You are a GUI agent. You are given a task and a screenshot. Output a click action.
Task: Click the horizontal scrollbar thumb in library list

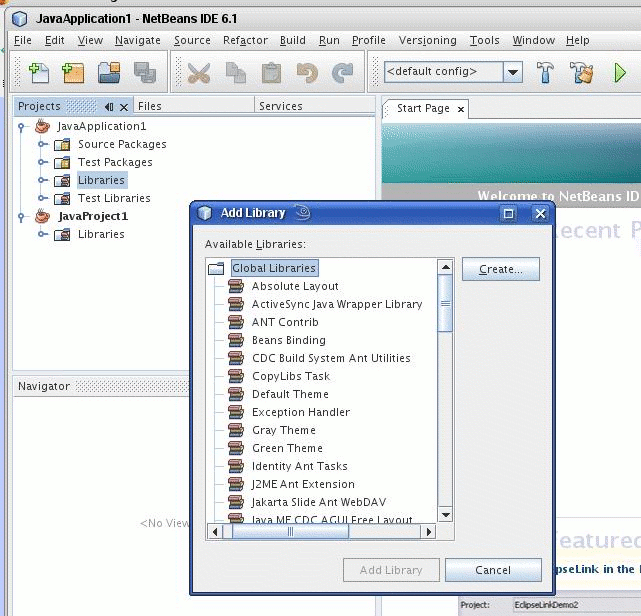pos(290,532)
